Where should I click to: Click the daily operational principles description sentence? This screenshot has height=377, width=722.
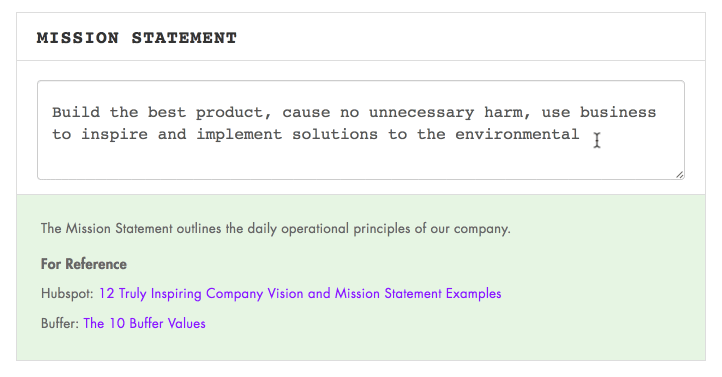[275, 229]
